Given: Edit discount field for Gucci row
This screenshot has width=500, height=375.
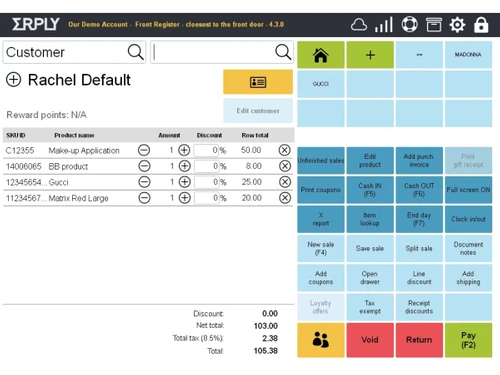Looking at the screenshot, I should [206, 182].
